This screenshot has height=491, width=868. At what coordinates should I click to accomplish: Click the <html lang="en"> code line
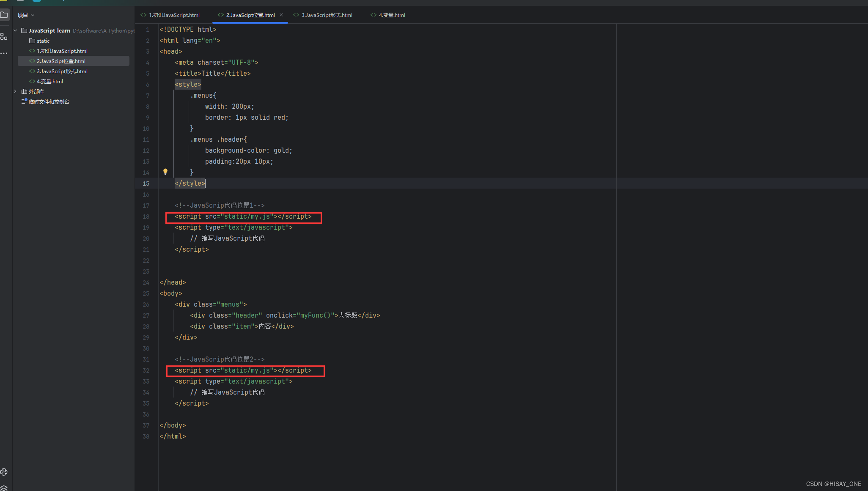coord(190,40)
